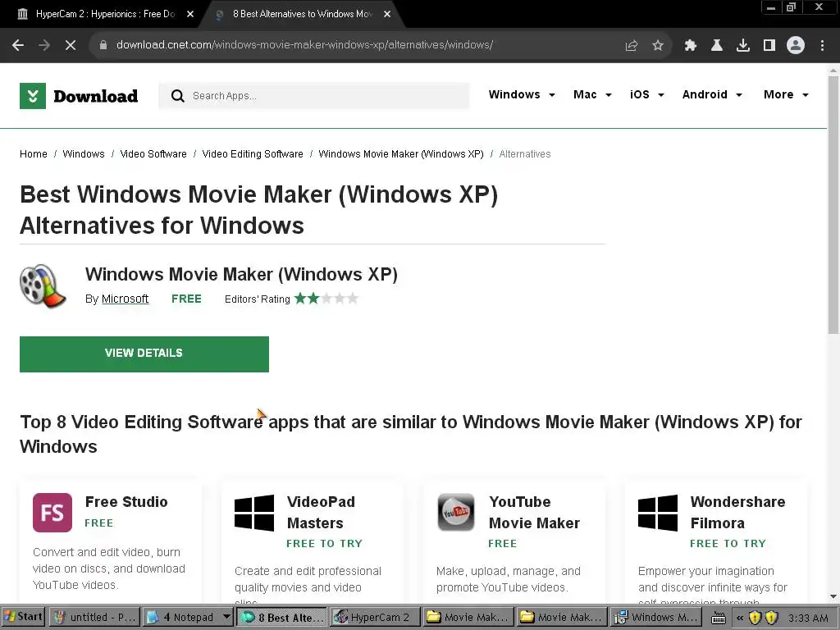The width and height of the screenshot is (840, 630).
Task: Expand hidden tray icons chevron
Action: (740, 618)
